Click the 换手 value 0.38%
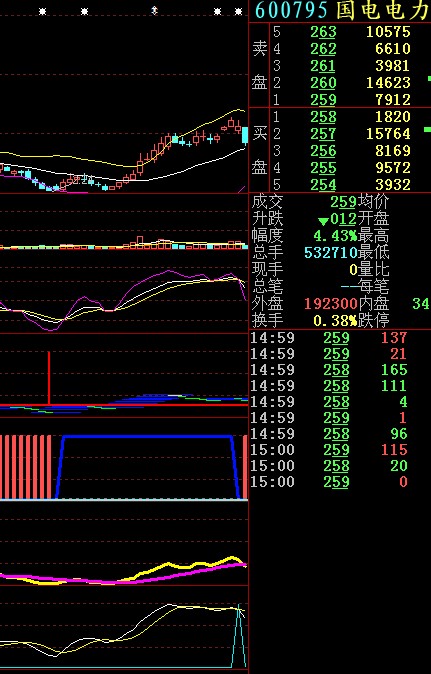The height and width of the screenshot is (674, 431). point(335,321)
